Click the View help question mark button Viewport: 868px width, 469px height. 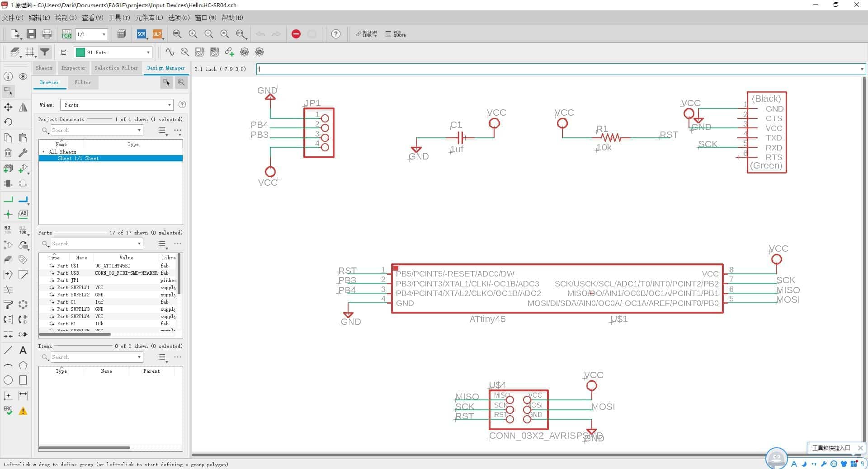coord(182,104)
